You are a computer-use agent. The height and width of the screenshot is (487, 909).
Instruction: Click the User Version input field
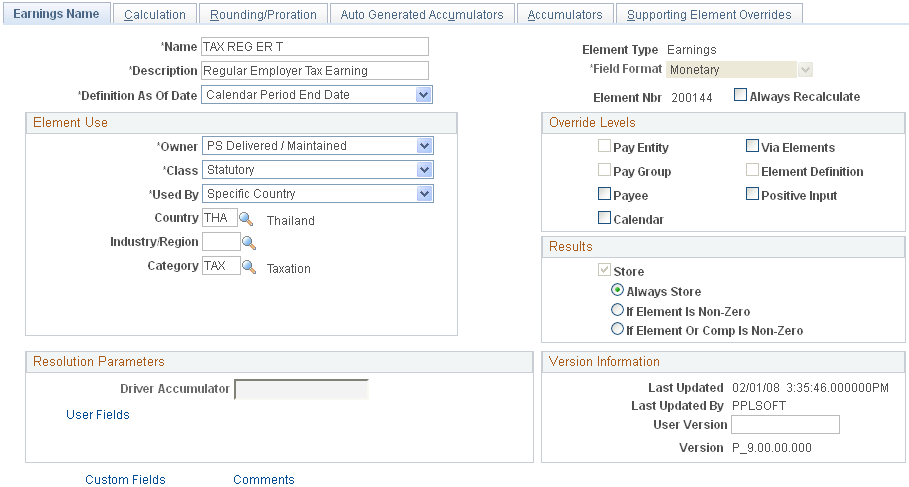786,424
